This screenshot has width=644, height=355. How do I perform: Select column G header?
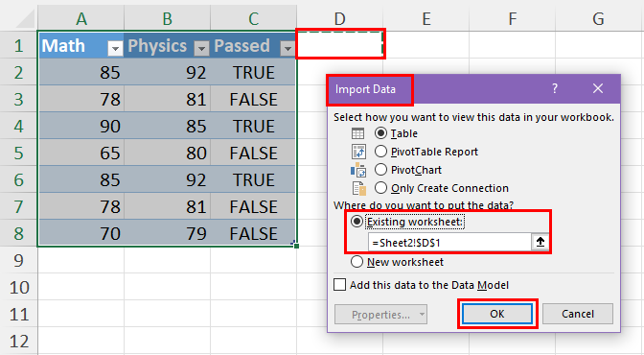(x=598, y=19)
